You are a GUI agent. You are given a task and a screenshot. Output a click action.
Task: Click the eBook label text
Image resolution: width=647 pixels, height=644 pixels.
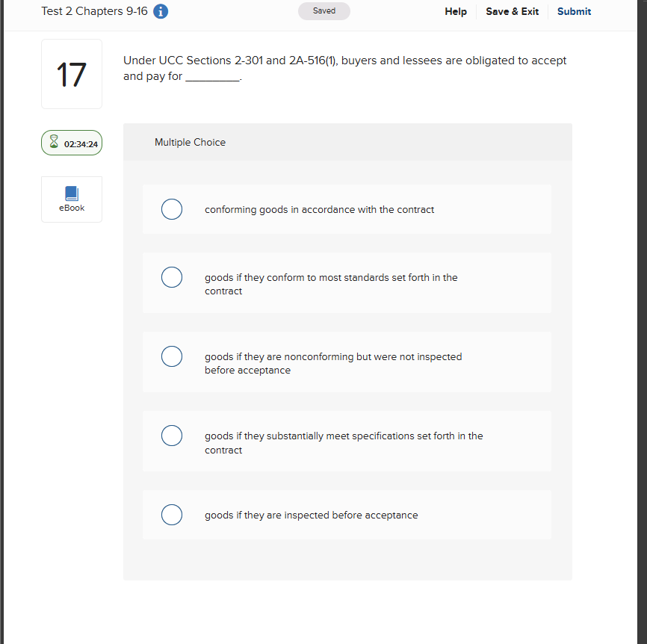tap(71, 208)
